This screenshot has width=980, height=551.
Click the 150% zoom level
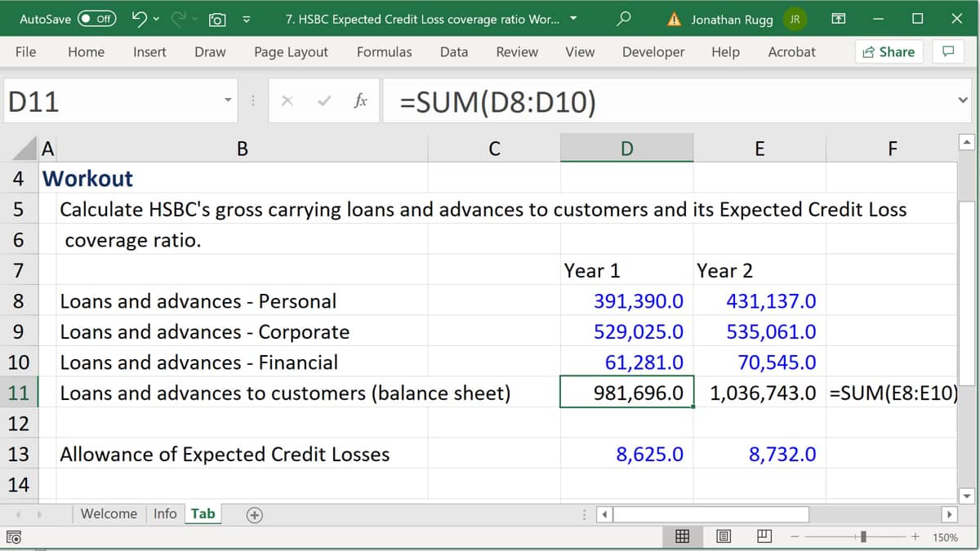click(x=946, y=537)
